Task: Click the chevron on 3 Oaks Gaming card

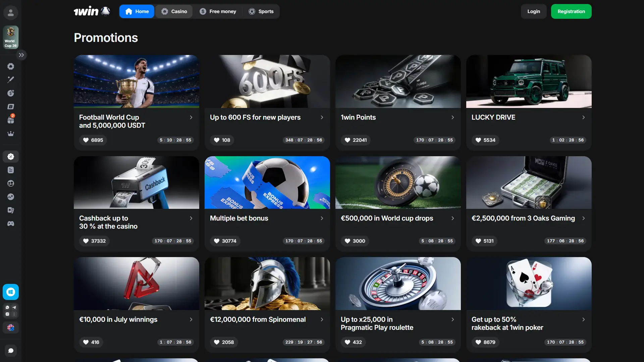Action: [x=584, y=218]
